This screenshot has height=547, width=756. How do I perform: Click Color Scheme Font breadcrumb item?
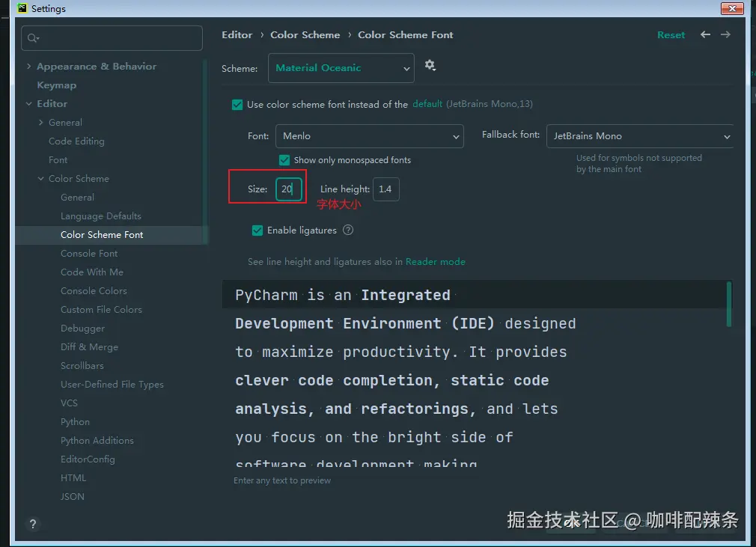click(406, 34)
